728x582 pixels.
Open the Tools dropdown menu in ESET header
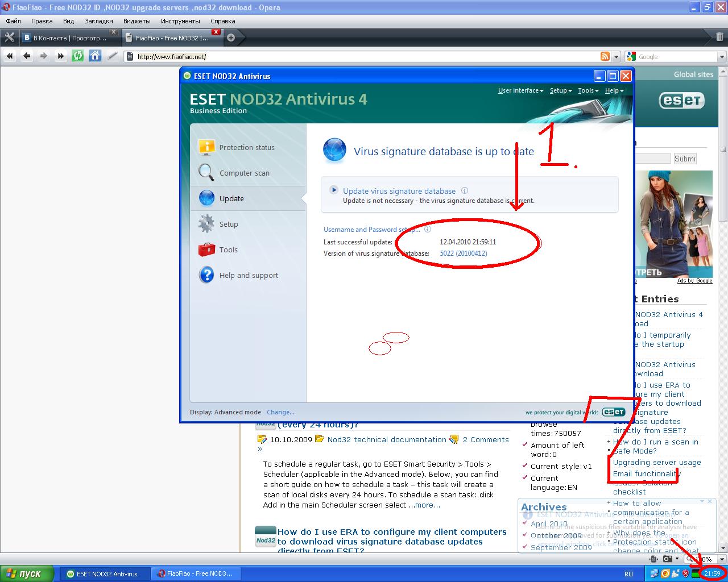(588, 90)
